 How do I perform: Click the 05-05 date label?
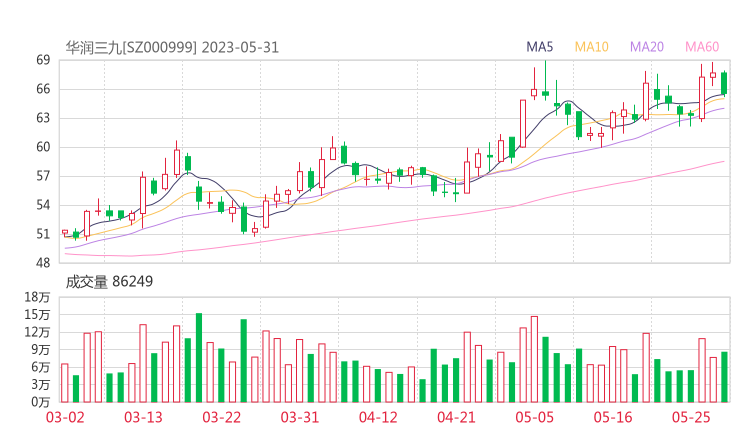pyautogui.click(x=535, y=417)
